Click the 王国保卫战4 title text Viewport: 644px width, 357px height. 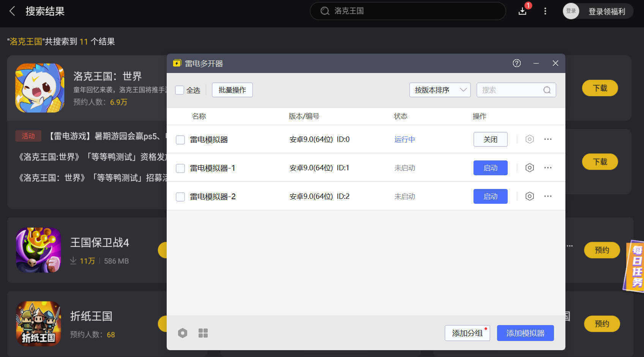coord(99,243)
